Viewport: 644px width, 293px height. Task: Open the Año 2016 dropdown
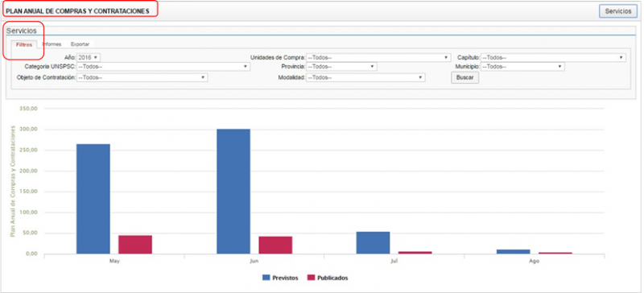click(89, 57)
